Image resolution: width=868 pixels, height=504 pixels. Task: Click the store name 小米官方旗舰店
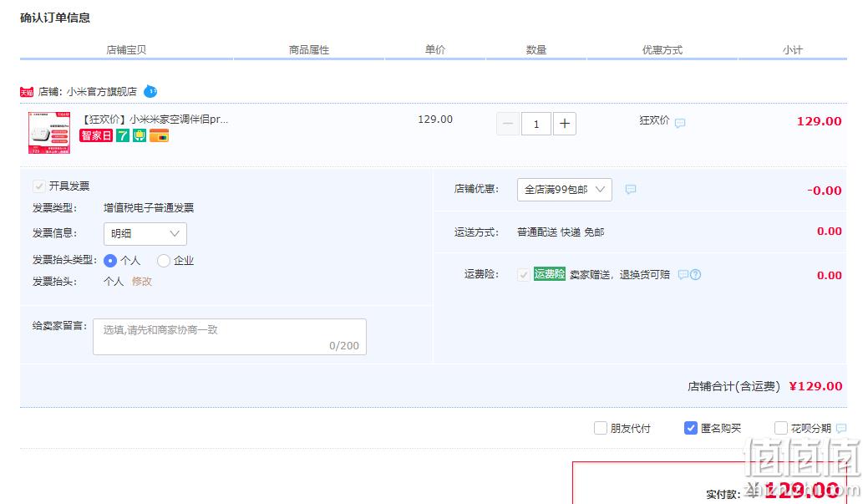pos(102,91)
